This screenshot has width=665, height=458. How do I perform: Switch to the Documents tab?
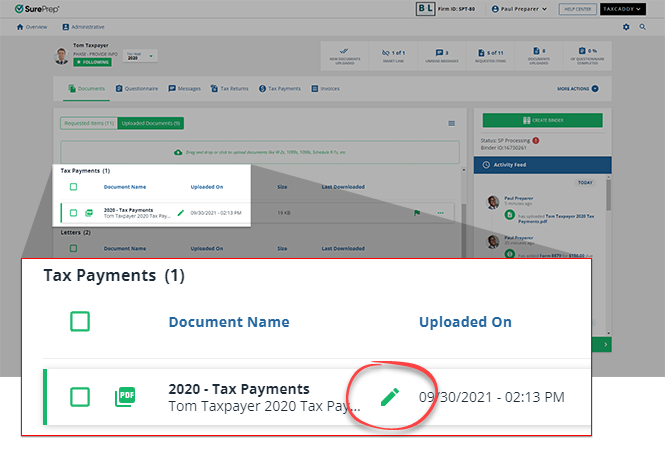(87, 89)
